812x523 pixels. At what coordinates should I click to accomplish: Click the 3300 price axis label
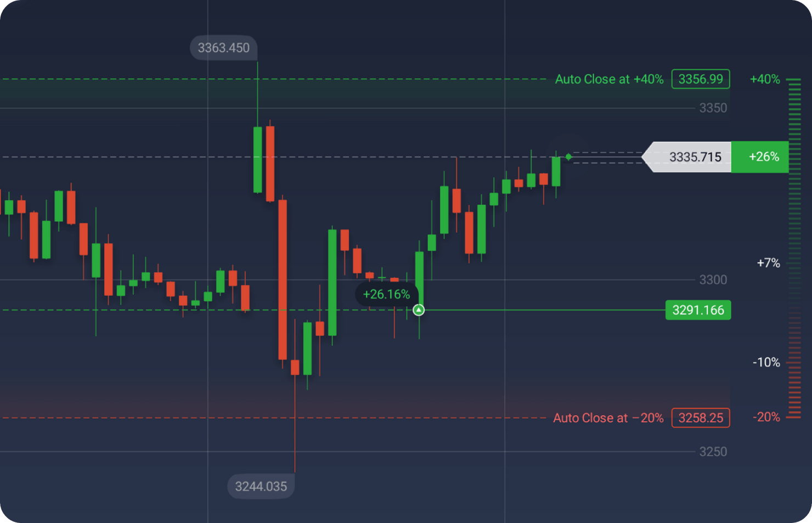click(x=713, y=280)
